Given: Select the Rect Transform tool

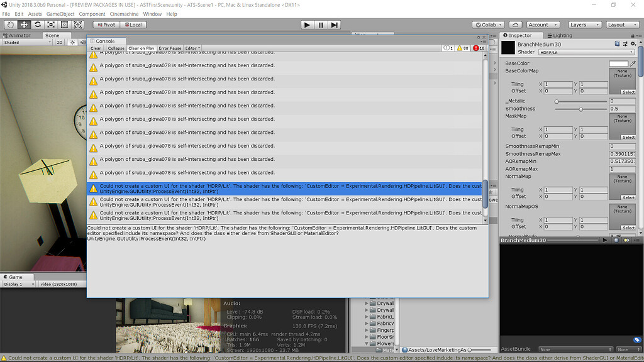Looking at the screenshot, I should click(64, 25).
